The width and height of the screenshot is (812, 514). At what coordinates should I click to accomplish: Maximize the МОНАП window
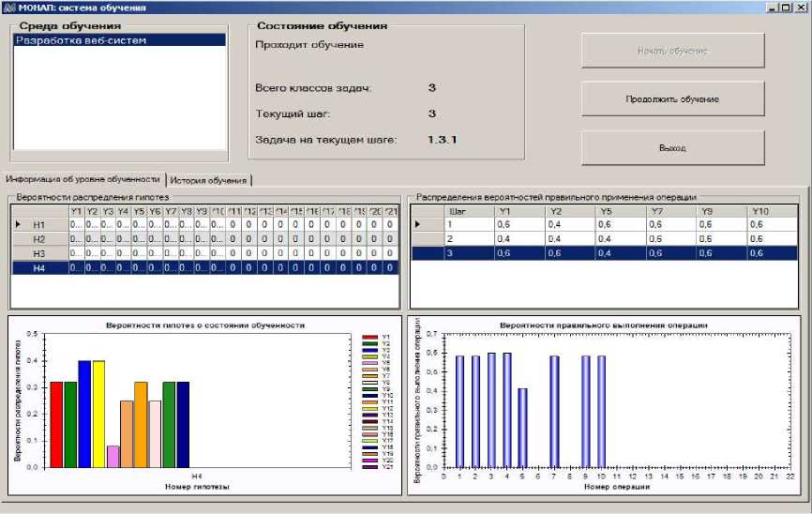pos(786,8)
